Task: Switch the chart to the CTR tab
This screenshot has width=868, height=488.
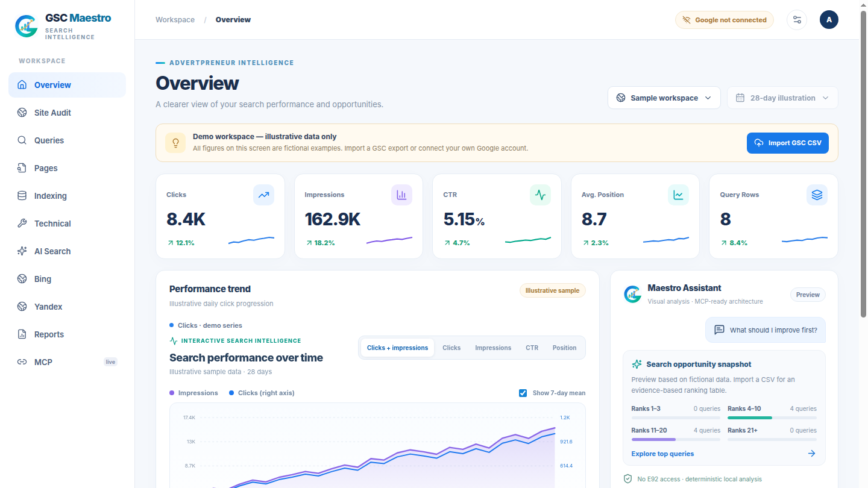Action: pos(532,348)
